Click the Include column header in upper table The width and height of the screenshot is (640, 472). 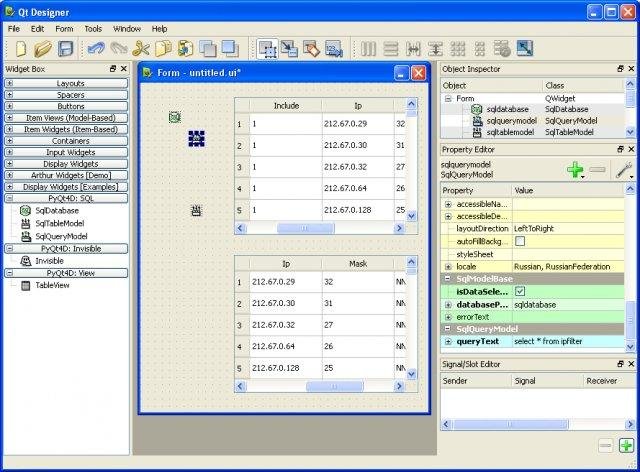(286, 105)
